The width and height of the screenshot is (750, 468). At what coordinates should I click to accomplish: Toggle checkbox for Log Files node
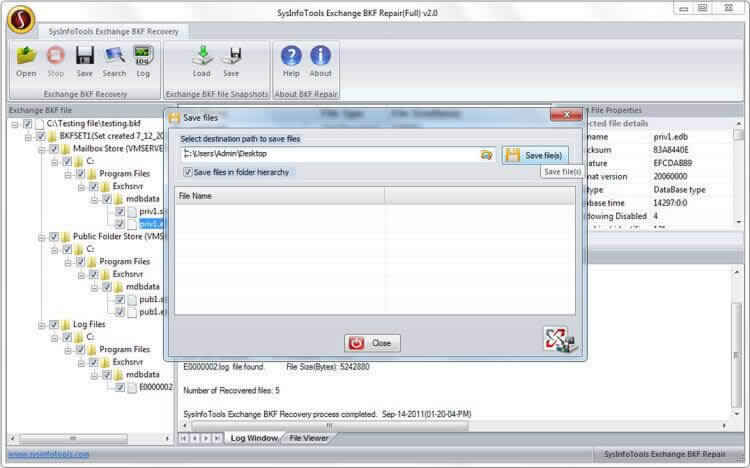click(x=54, y=325)
